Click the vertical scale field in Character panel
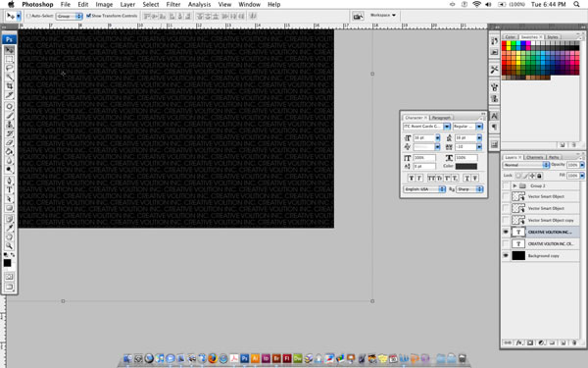The height and width of the screenshot is (368, 588). [424, 158]
